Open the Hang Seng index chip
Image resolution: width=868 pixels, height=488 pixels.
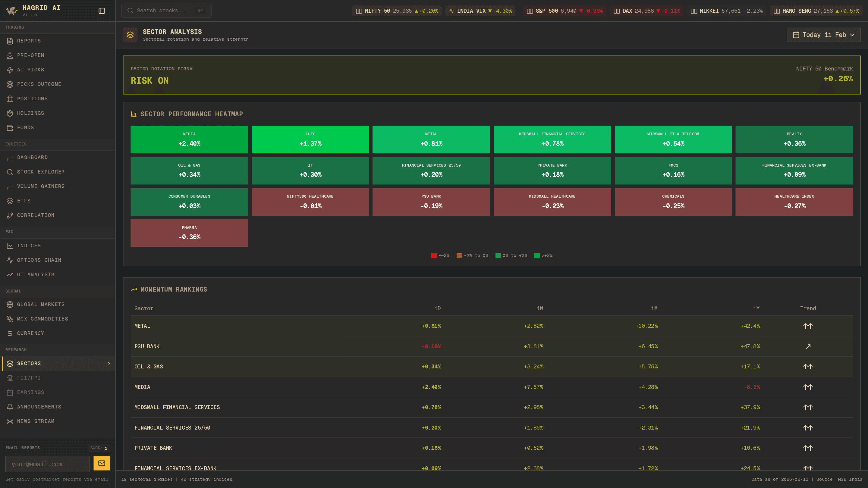[x=816, y=11]
